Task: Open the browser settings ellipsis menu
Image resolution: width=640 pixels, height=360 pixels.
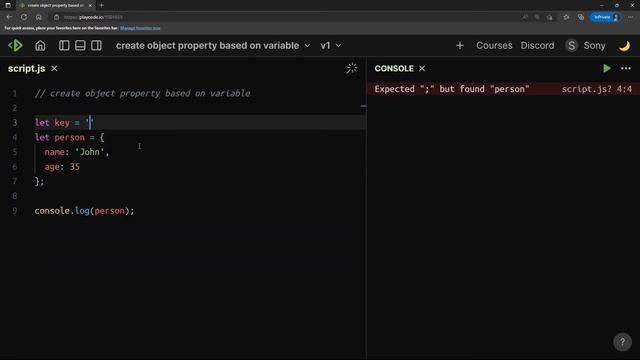Action: point(631,17)
